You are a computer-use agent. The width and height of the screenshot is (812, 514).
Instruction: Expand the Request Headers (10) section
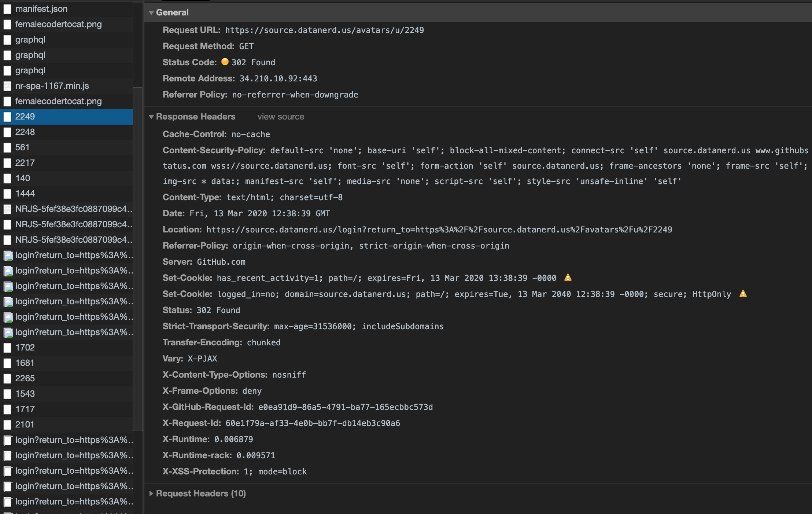(x=151, y=493)
